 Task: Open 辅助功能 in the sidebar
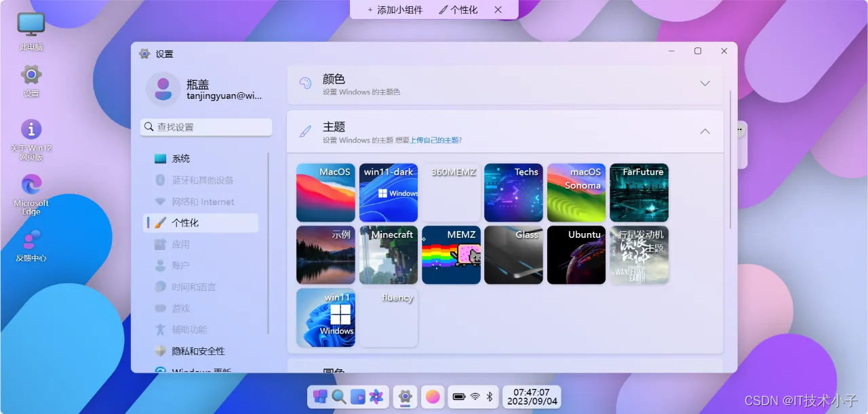tap(201, 330)
